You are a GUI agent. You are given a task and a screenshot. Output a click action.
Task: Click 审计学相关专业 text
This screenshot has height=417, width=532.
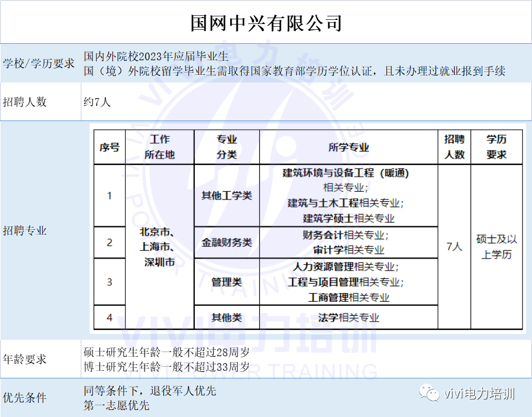click(x=348, y=250)
